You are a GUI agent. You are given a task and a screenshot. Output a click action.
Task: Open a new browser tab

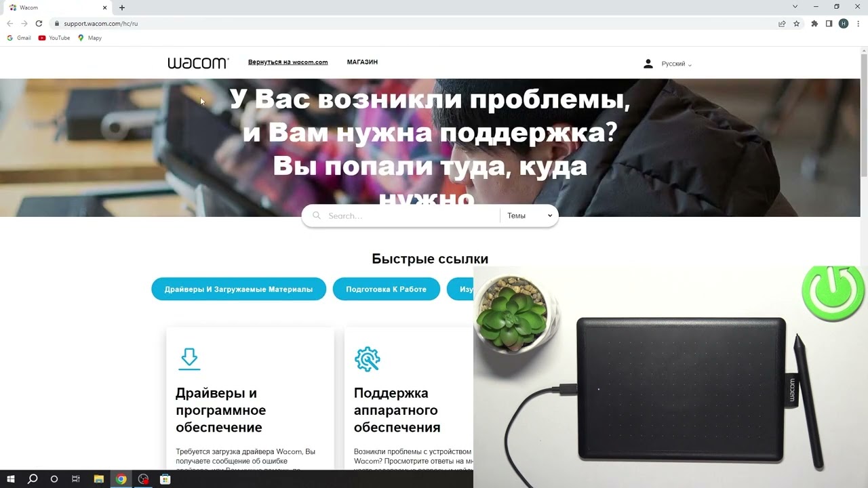pyautogui.click(x=122, y=7)
